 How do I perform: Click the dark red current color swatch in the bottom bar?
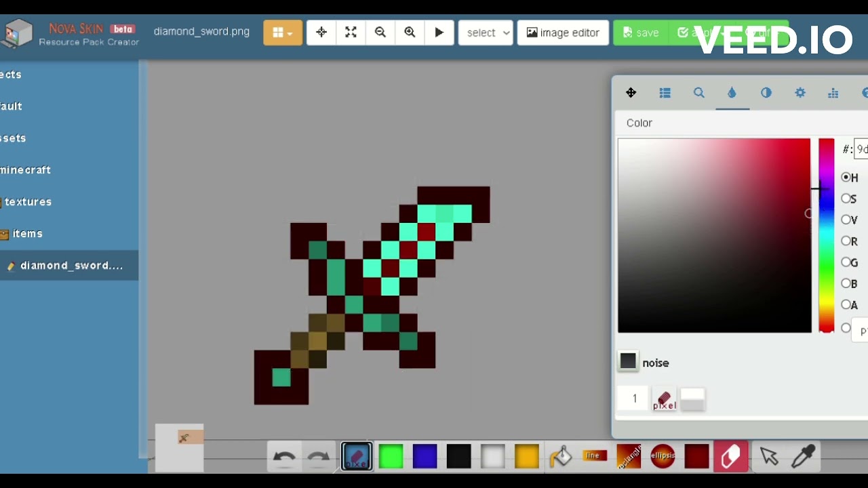[696, 456]
